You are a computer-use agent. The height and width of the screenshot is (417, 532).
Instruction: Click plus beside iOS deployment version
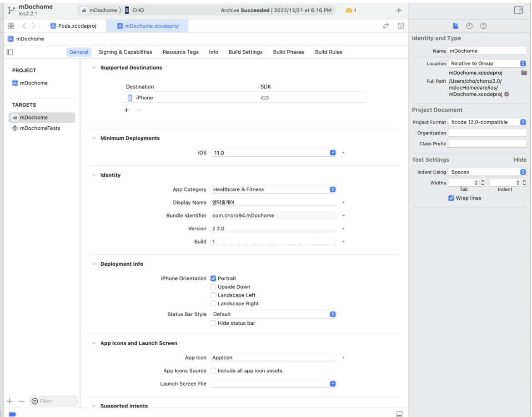pyautogui.click(x=343, y=153)
